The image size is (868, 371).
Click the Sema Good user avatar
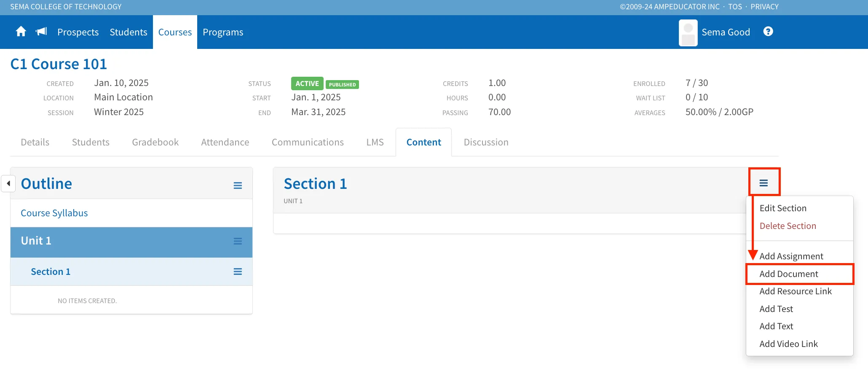pos(688,32)
